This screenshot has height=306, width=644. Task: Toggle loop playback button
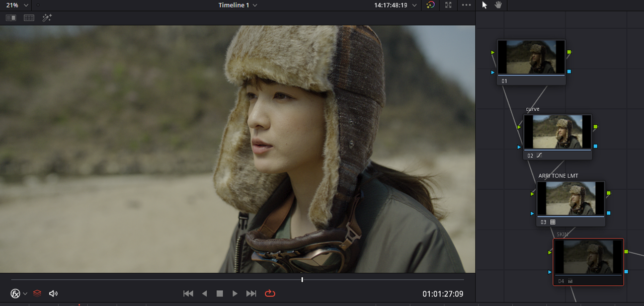coord(270,293)
